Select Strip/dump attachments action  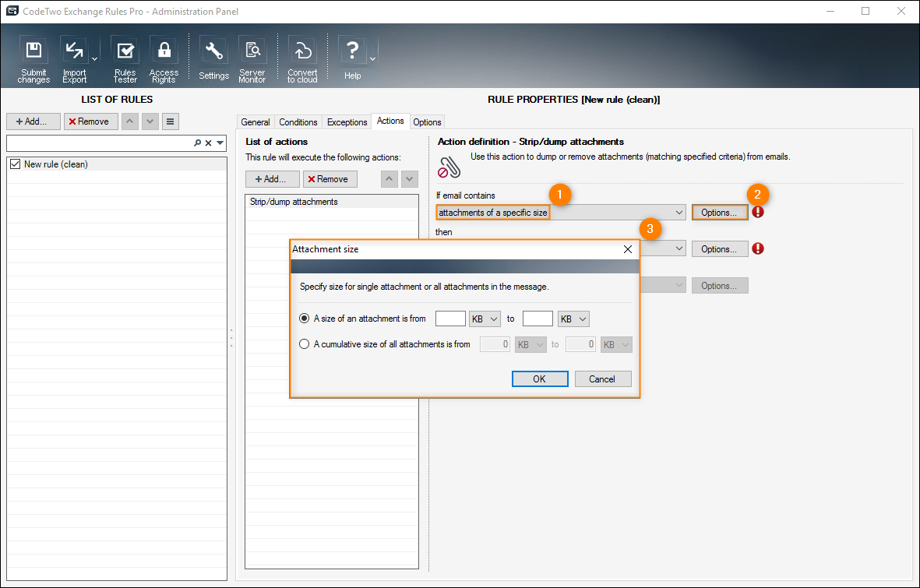332,202
